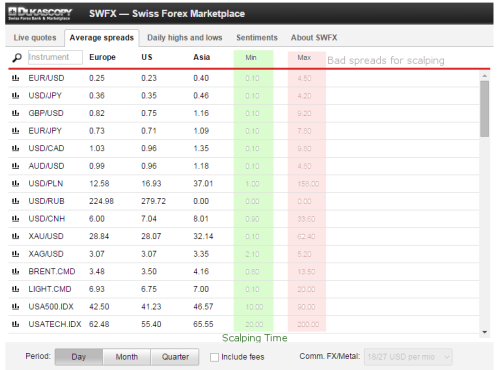Open chart icon for USD/RUB row
This screenshot has height=370, width=500.
tap(15, 201)
